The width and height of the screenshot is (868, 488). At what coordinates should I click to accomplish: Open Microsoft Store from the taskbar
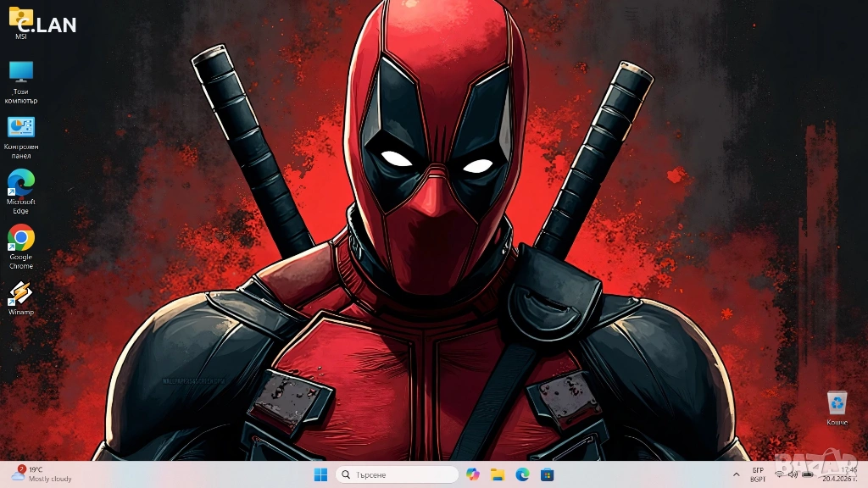548,474
